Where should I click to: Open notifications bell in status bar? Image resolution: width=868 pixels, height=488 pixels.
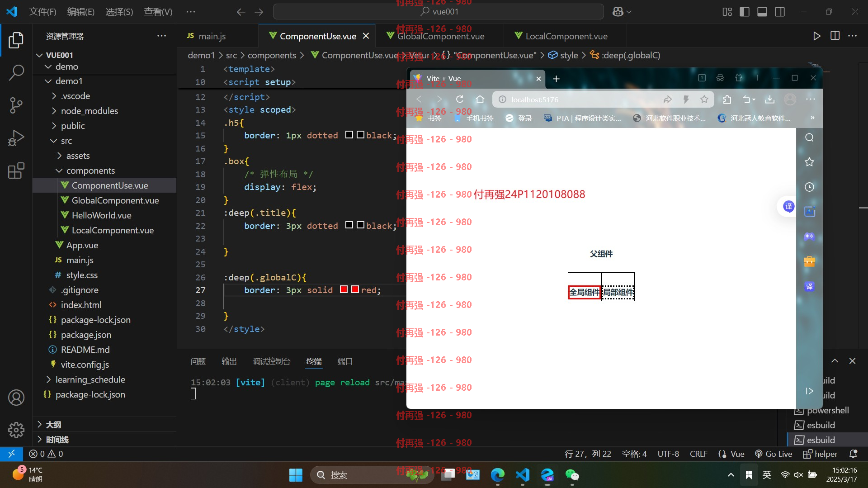853,454
